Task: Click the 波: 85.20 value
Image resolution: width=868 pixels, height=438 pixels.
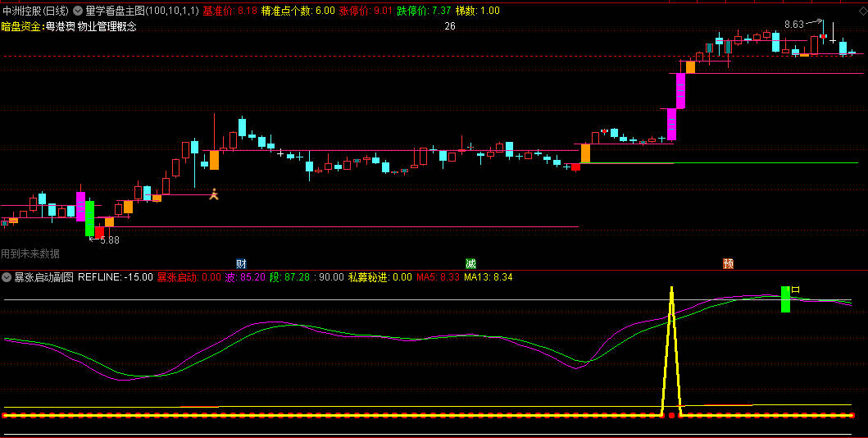Action: (x=245, y=277)
